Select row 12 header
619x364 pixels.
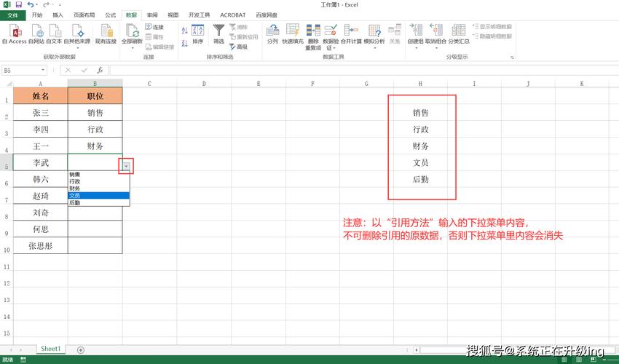pyautogui.click(x=7, y=279)
